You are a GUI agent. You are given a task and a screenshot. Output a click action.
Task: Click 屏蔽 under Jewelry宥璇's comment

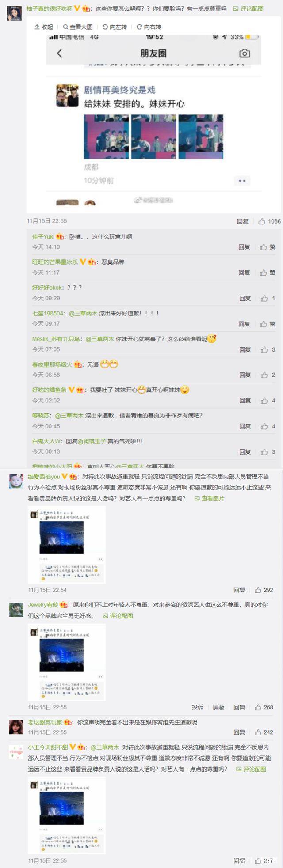pos(218,708)
